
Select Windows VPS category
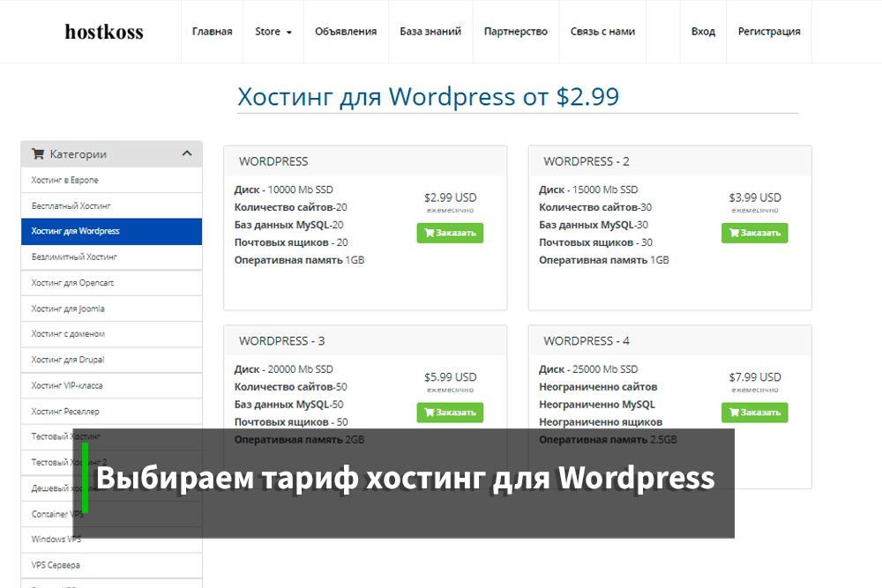(x=111, y=540)
